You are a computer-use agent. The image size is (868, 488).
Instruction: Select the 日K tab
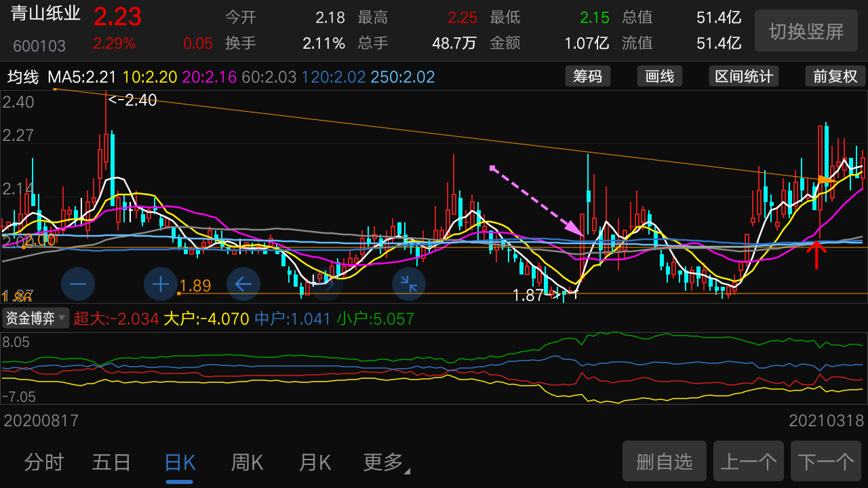[180, 463]
